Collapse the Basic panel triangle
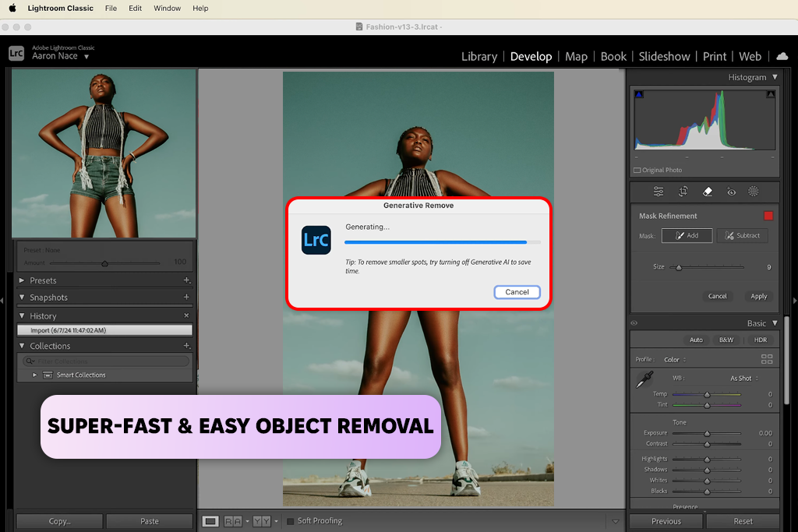The image size is (798, 532). pos(775,323)
